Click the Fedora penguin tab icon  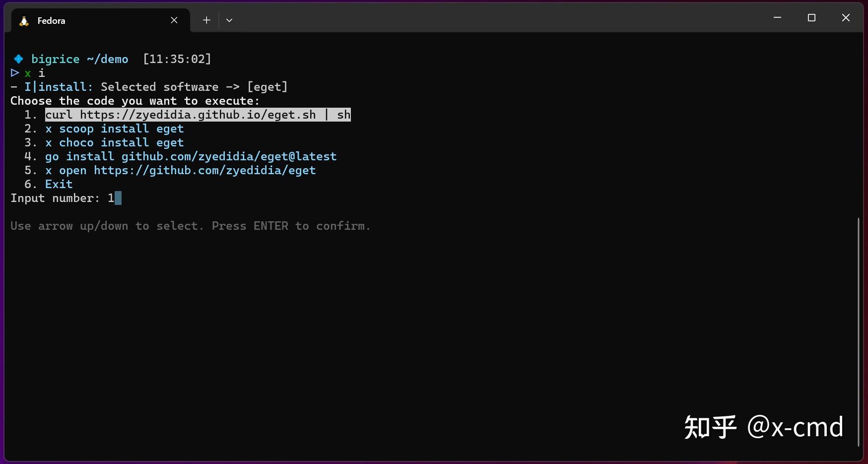tap(24, 21)
